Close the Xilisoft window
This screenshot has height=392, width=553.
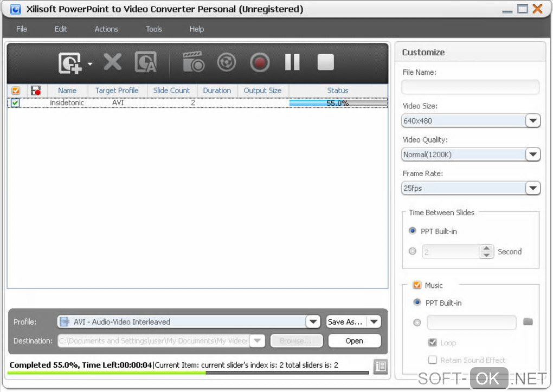(537, 9)
